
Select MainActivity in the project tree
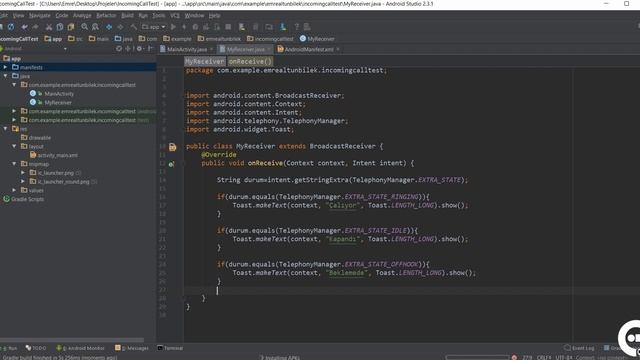click(59, 94)
